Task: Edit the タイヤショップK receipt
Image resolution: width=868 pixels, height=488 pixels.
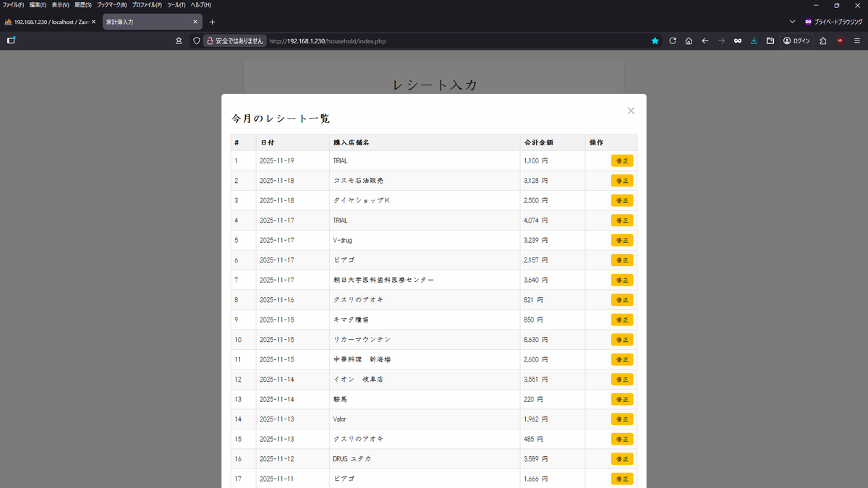Action: tap(622, 200)
